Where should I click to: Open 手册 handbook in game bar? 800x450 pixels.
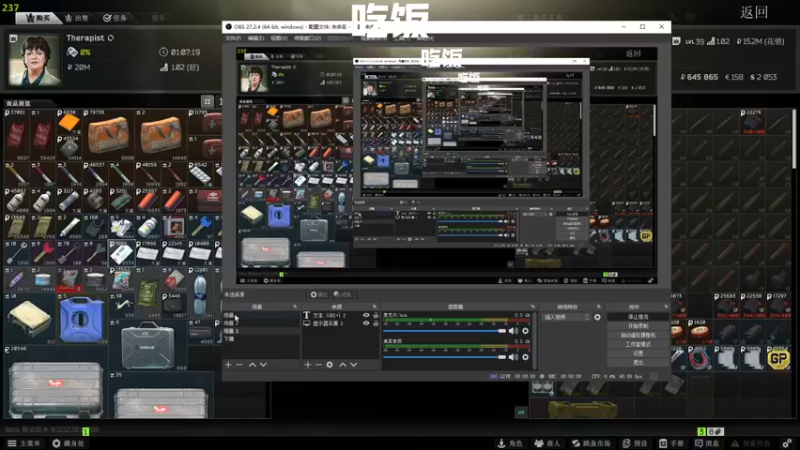pos(671,443)
